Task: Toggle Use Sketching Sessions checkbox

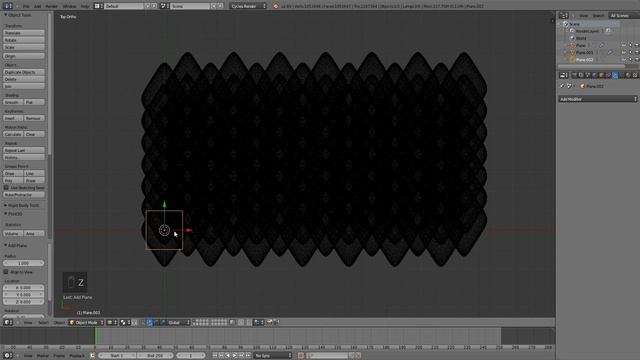Action: pos(6,188)
